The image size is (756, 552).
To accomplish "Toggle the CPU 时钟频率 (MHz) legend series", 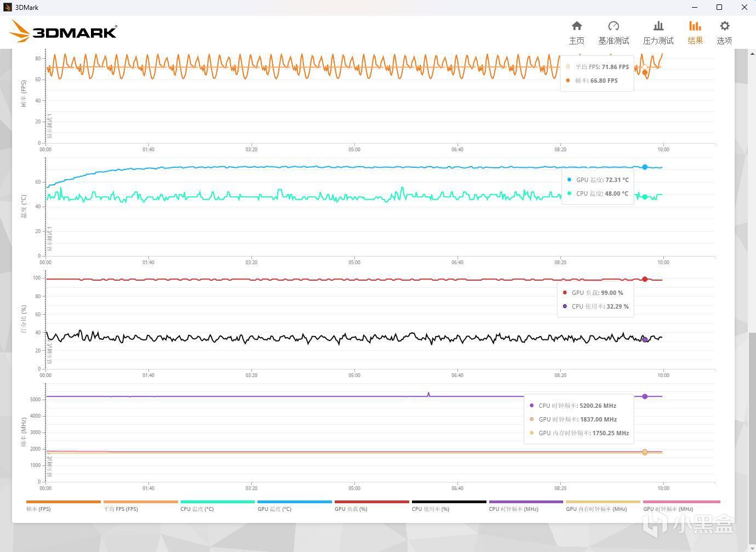I will 526,505.
